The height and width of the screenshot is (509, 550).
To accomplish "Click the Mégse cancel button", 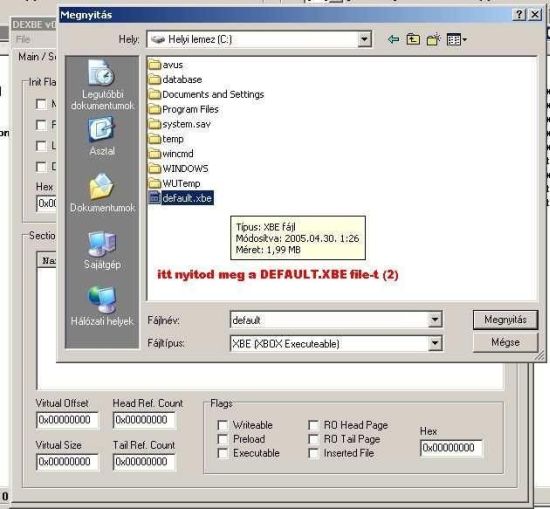I will click(x=505, y=342).
